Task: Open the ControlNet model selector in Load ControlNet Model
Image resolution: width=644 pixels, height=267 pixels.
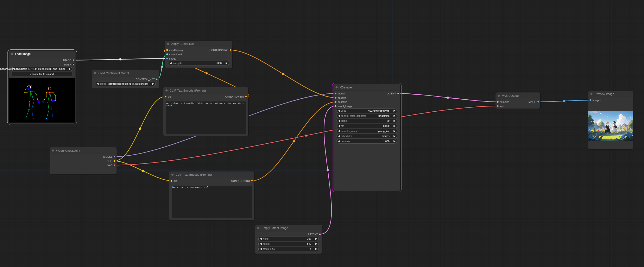Action: point(125,84)
